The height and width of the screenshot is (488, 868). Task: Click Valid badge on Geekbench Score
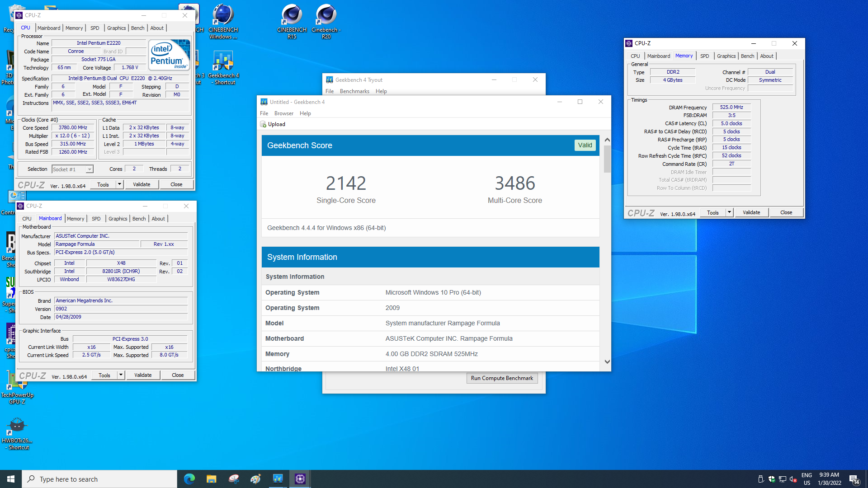(x=585, y=145)
